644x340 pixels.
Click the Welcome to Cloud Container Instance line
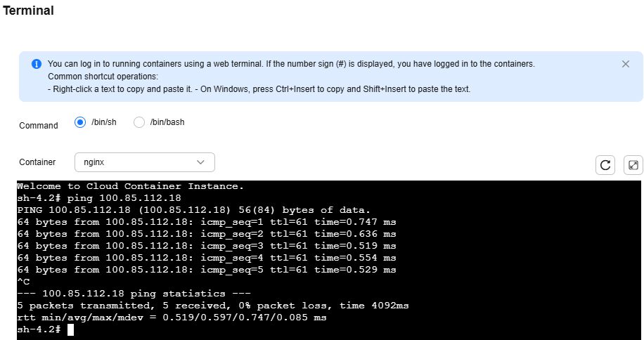tap(131, 186)
